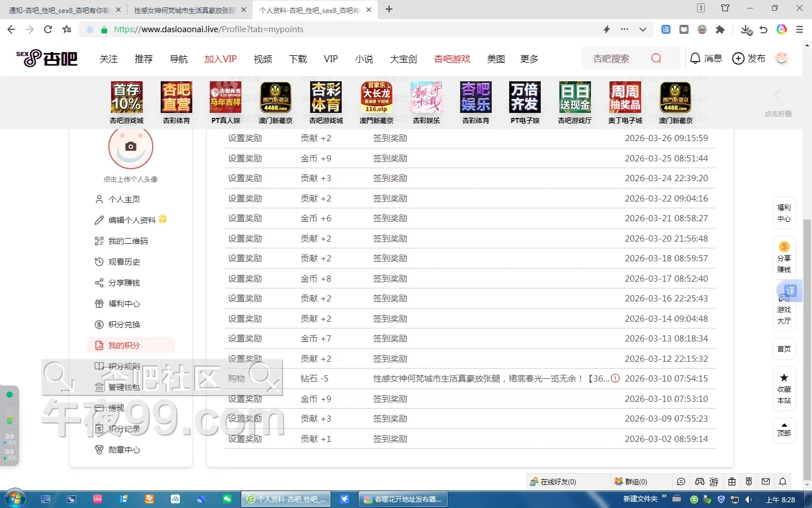Image resolution: width=812 pixels, height=508 pixels.
Task: Open WeChat from the Windows taskbar
Action: point(227,499)
